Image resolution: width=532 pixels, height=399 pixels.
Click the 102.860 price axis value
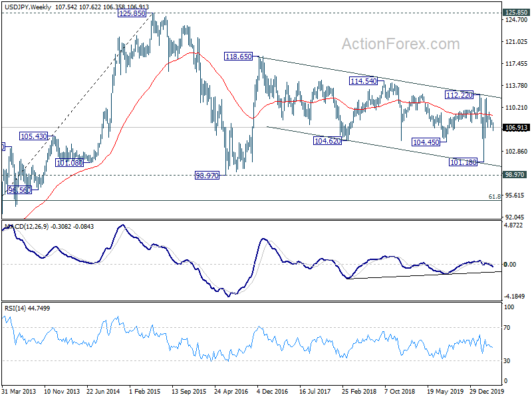point(517,152)
